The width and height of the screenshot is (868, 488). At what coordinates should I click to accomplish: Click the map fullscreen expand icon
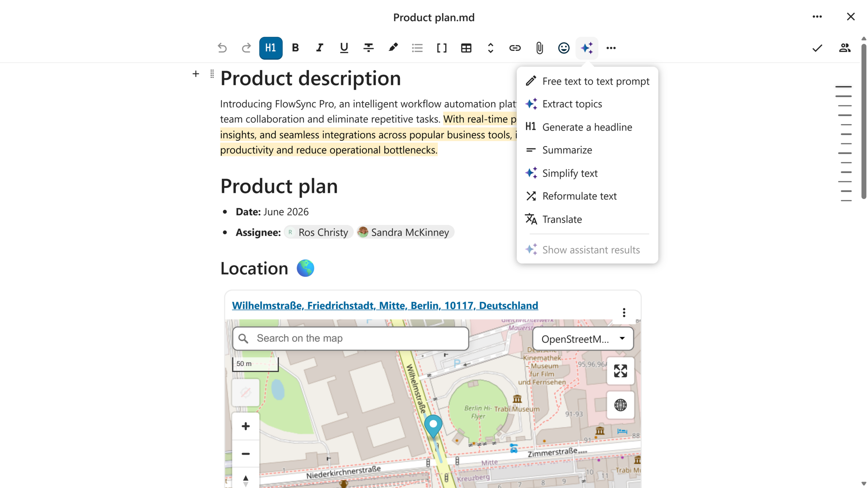pos(620,371)
